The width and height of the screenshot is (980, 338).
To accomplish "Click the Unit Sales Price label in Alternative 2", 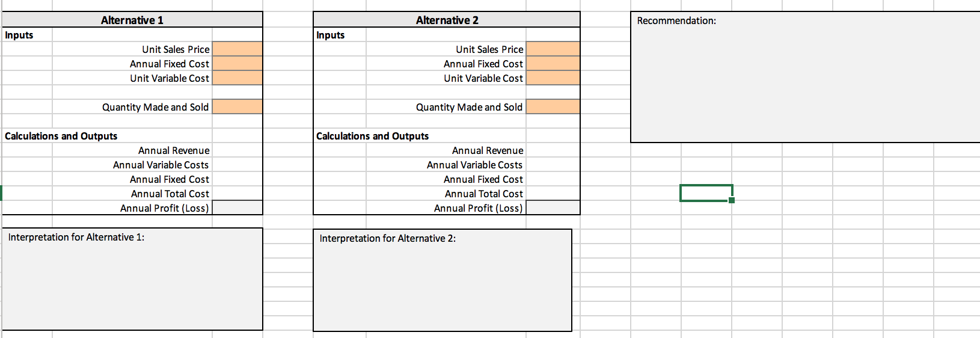I will click(x=489, y=49).
